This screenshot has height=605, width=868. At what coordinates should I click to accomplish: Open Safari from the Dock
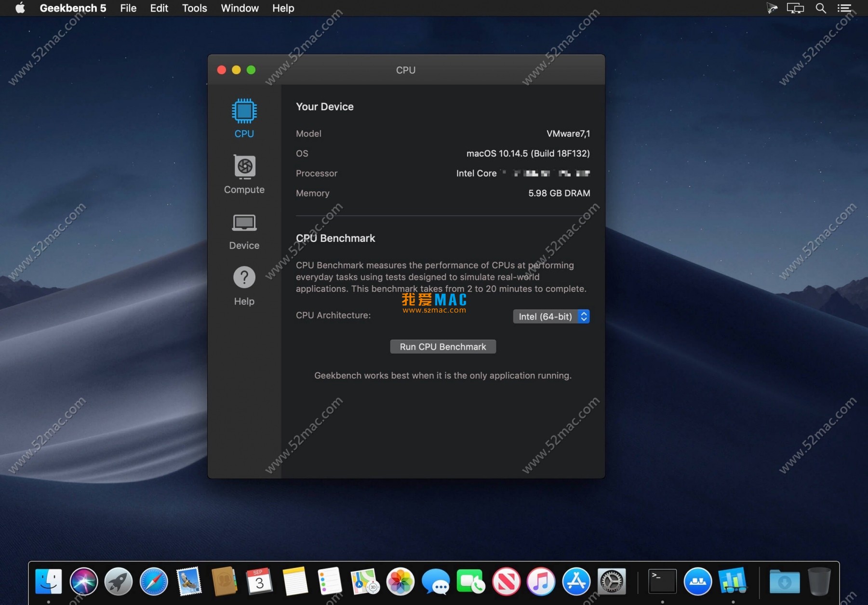tap(153, 581)
